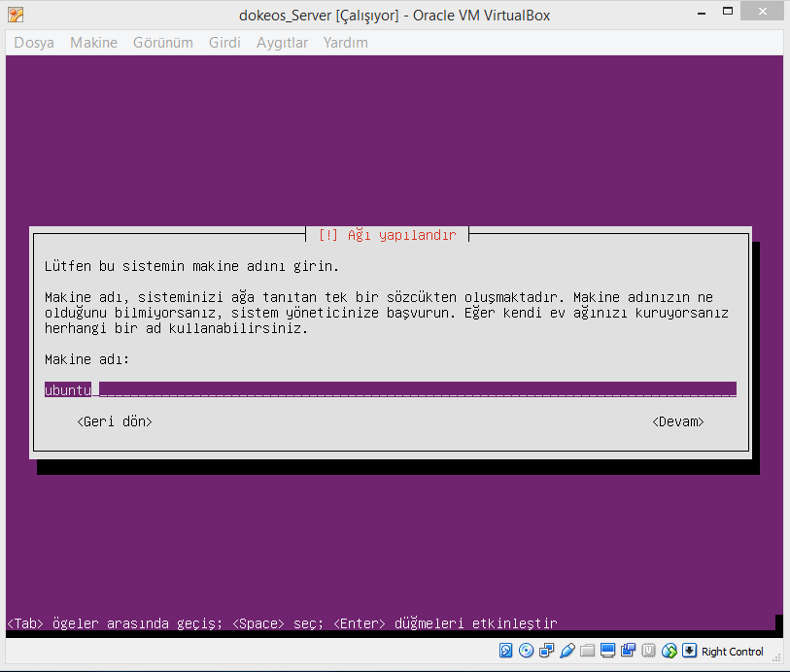Click the <Geri dön> button
This screenshot has height=672, width=790.
(115, 421)
